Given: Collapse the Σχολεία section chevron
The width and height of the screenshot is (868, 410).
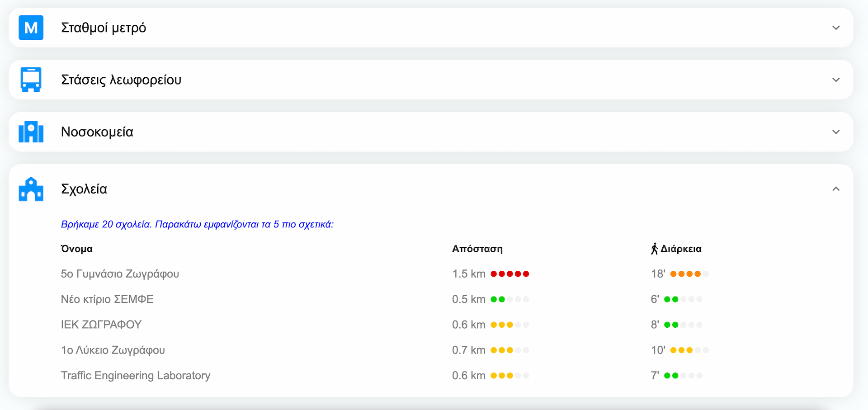Looking at the screenshot, I should pos(836,189).
